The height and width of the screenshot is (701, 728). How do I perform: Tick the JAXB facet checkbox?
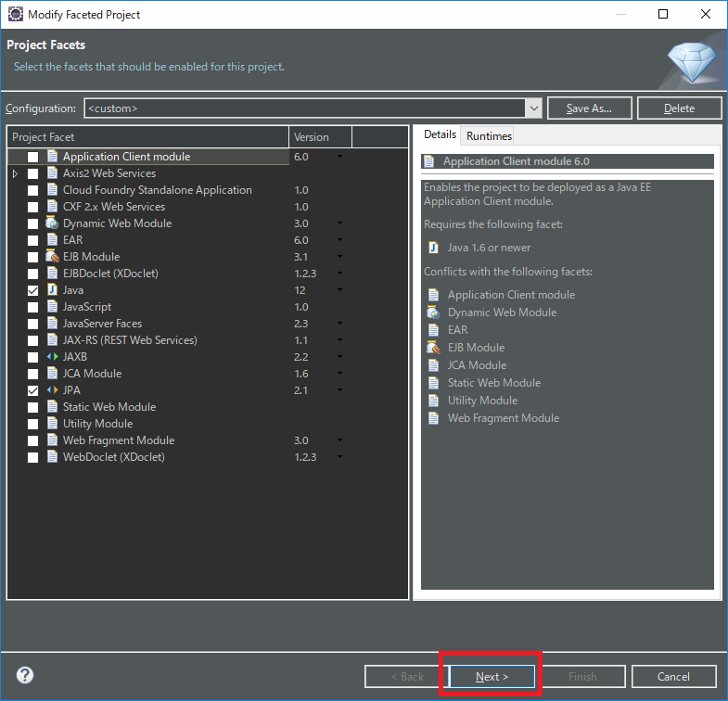[x=32, y=358]
